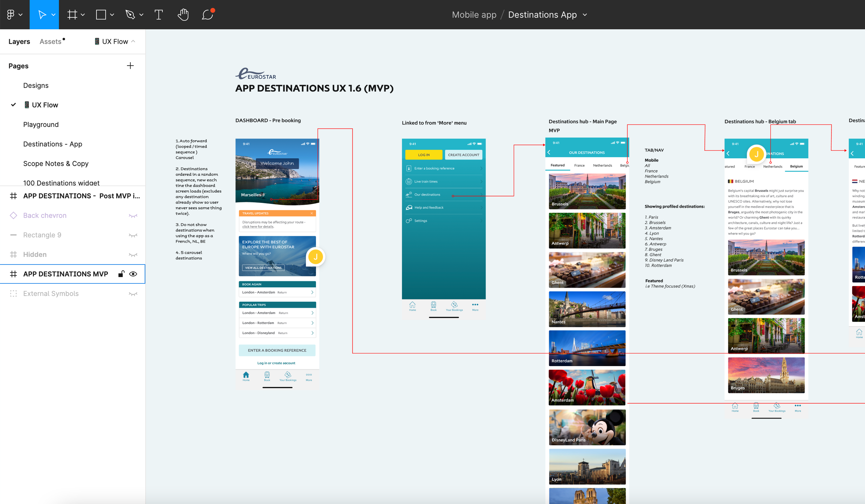The width and height of the screenshot is (865, 504).
Task: Select the Move tool in toolbar
Action: (42, 14)
